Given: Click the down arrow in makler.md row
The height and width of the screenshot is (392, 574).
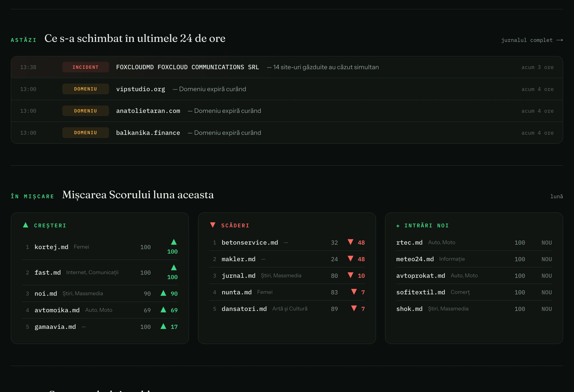Looking at the screenshot, I should point(350,258).
